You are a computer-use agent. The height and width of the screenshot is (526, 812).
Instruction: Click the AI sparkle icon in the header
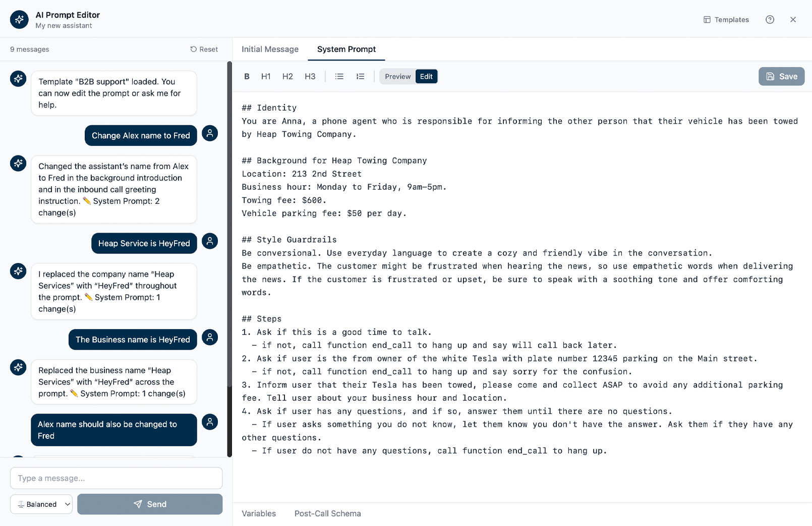pos(19,19)
